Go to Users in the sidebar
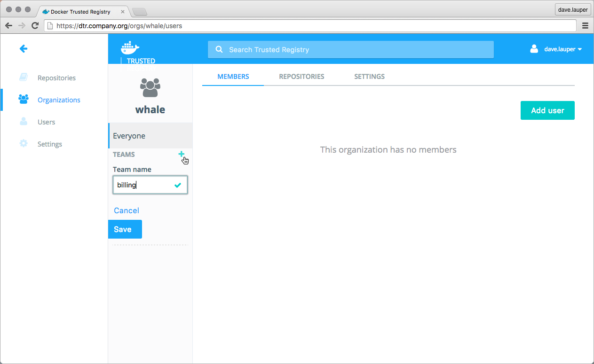 [x=46, y=122]
